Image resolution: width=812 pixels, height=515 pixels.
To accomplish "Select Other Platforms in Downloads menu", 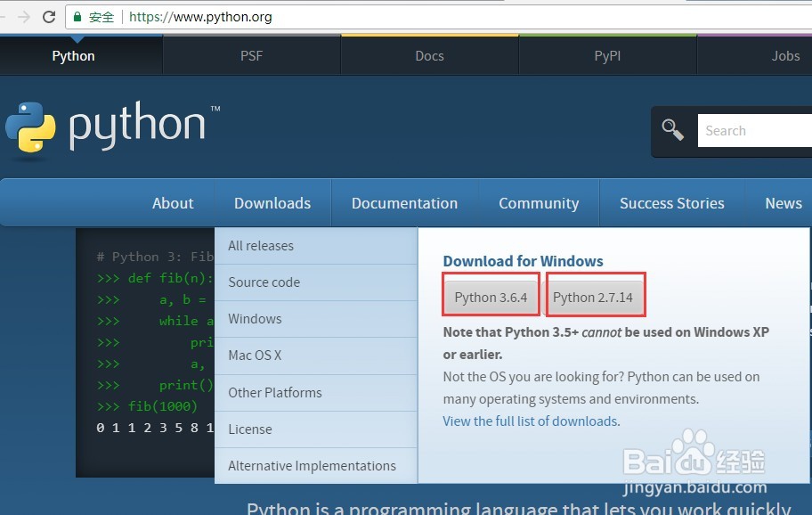I will coord(316,393).
